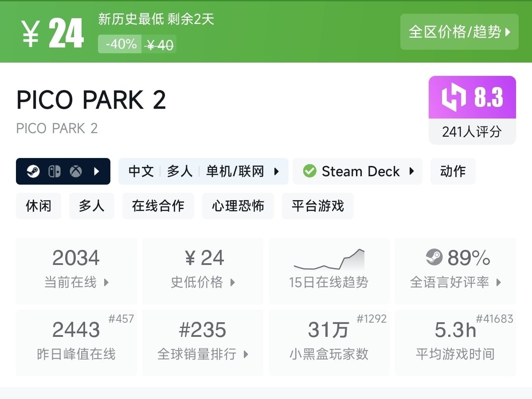Viewport: 532px width, 399px height.
Task: Open the 全球销量排行 sales ranking
Action: coord(203,342)
